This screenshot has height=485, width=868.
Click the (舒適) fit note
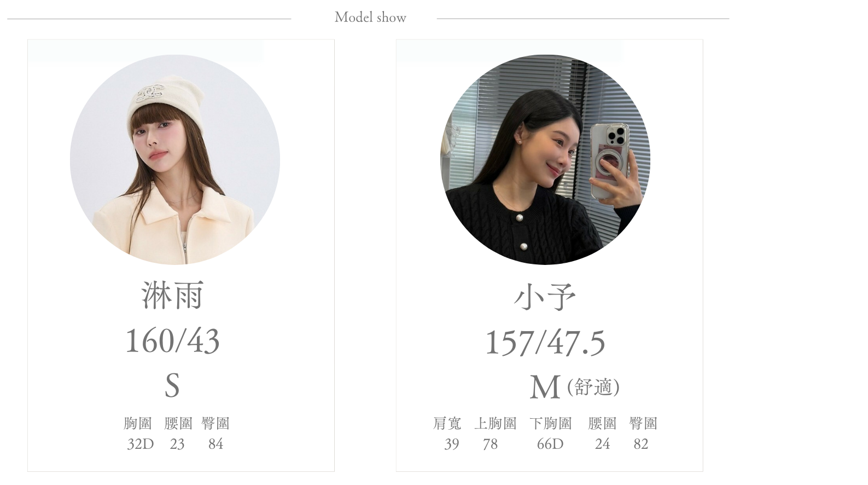coord(593,387)
